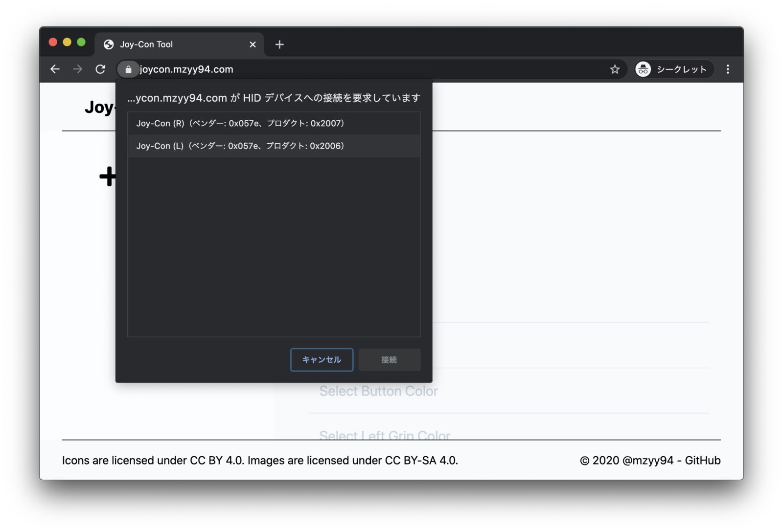Select Joy-Con (R) in the device list

(x=274, y=123)
